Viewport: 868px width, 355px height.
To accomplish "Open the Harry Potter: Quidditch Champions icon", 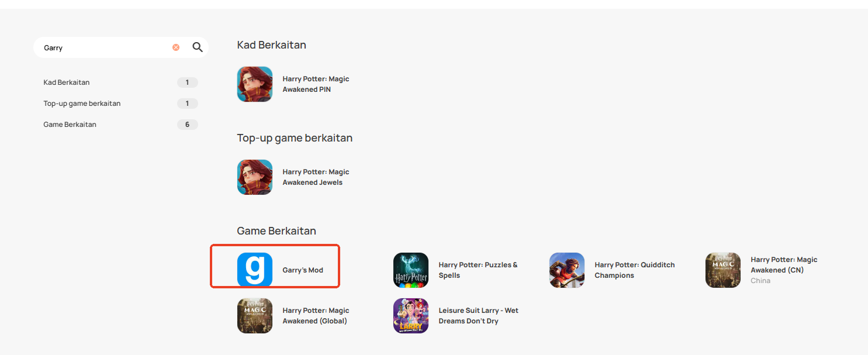I will click(567, 270).
